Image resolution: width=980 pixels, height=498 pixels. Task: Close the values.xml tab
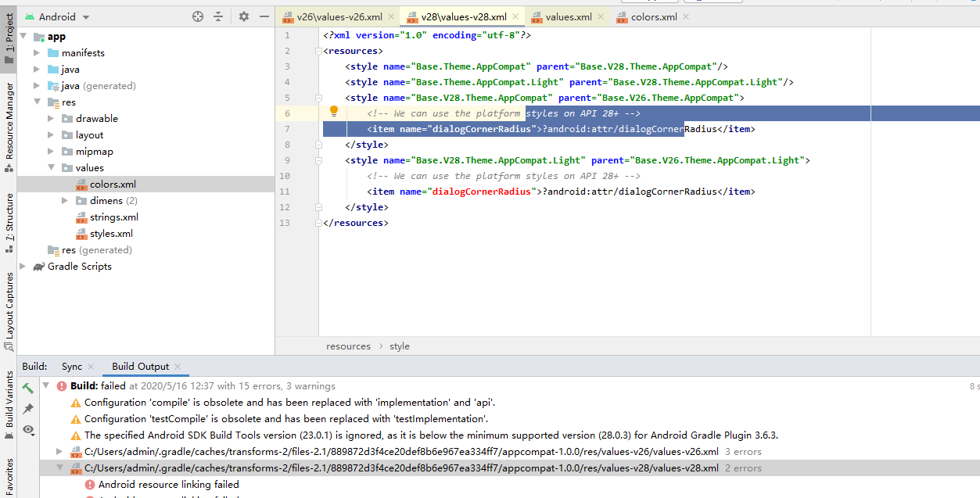[601, 16]
